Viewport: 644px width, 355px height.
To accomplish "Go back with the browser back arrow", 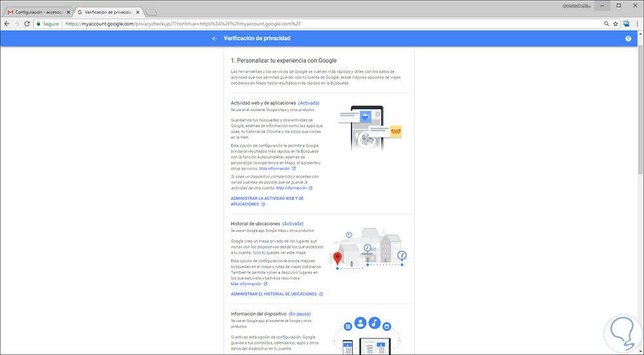I will click(7, 24).
